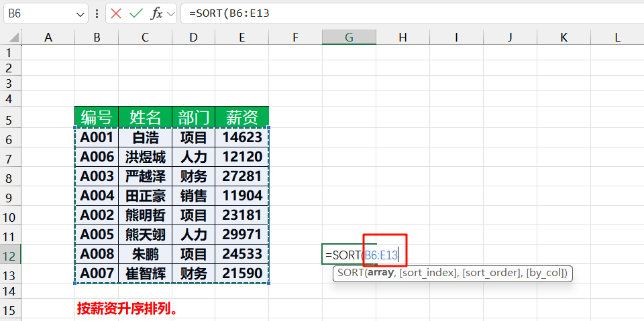Cancel the formula entry with the X icon
644x321 pixels.
(116, 13)
